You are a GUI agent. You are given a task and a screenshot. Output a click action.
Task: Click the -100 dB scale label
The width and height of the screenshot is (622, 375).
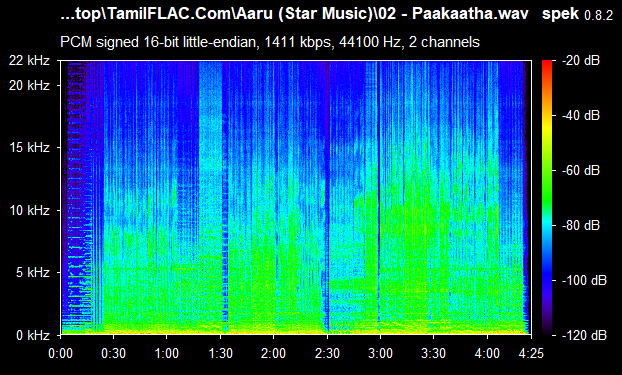pos(584,280)
